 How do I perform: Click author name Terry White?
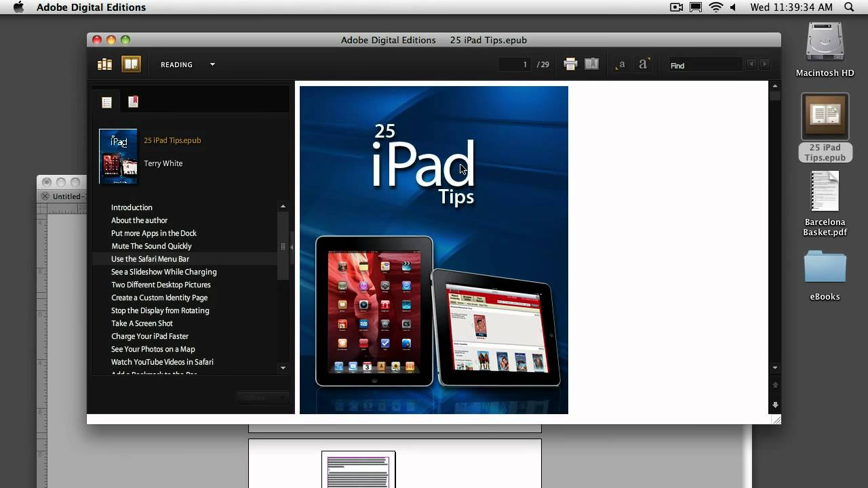point(163,163)
